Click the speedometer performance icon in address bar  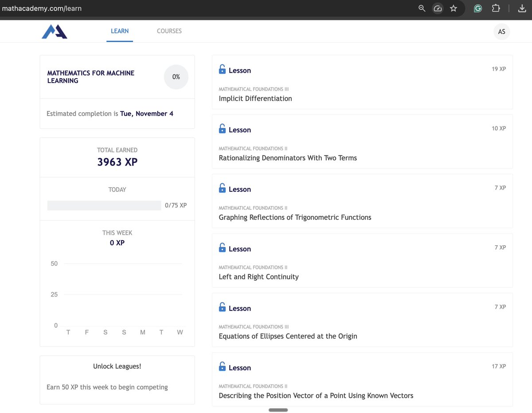(438, 8)
